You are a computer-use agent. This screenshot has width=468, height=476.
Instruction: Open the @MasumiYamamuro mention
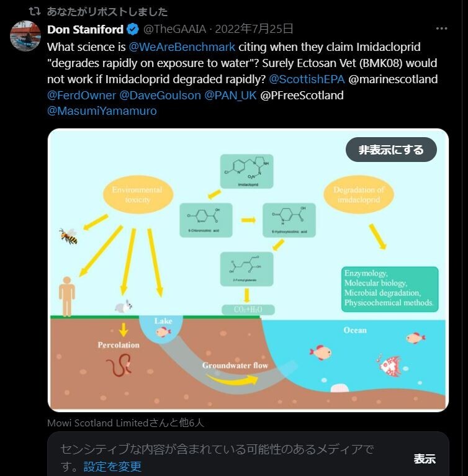point(102,111)
